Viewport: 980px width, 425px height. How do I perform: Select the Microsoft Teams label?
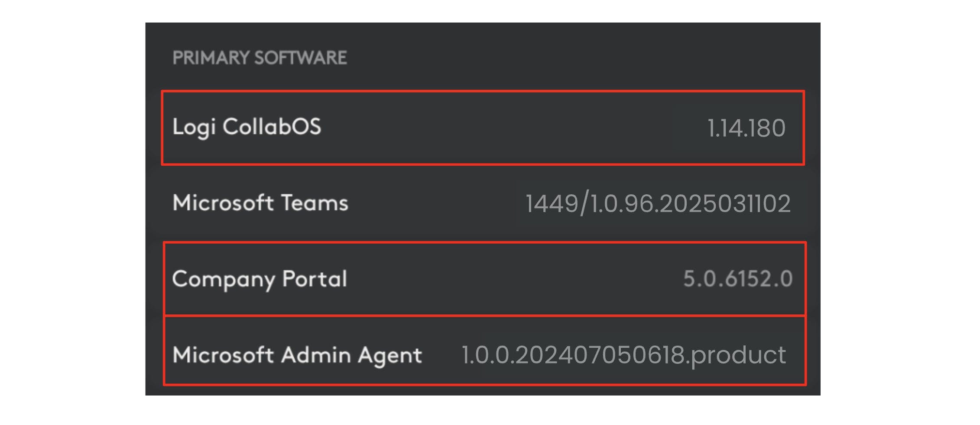[x=260, y=203]
